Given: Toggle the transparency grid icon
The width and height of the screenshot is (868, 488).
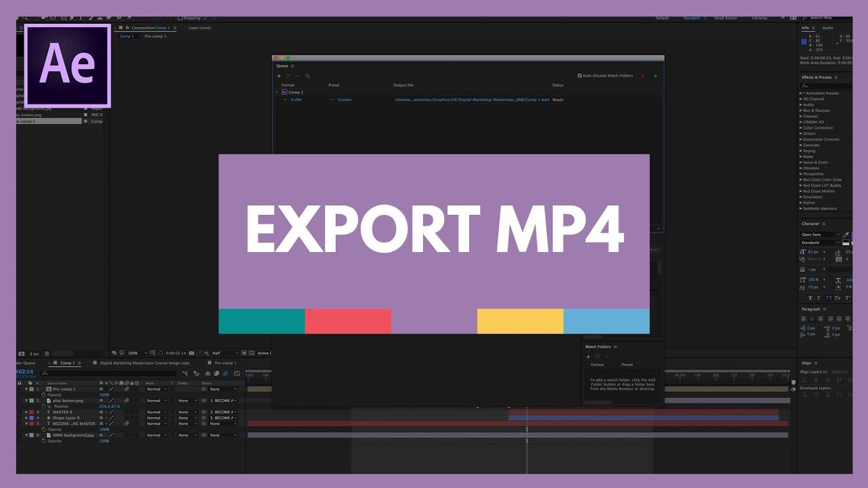Looking at the screenshot, I should point(252,353).
